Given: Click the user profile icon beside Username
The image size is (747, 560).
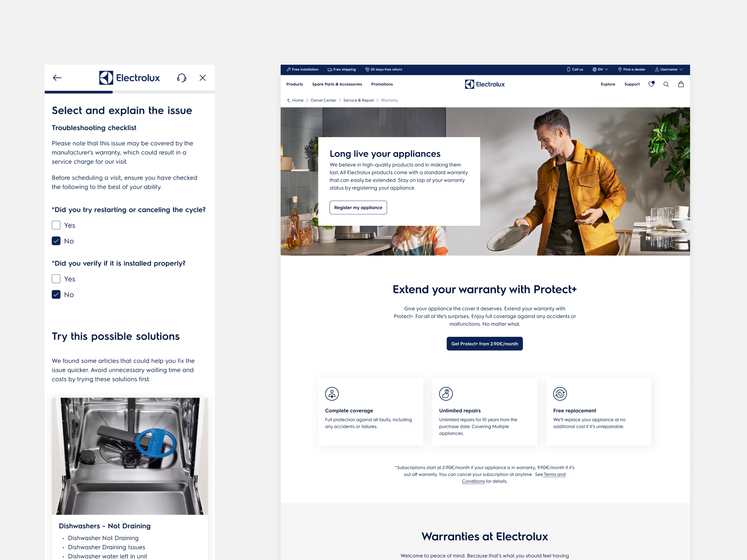Looking at the screenshot, I should [x=657, y=70].
